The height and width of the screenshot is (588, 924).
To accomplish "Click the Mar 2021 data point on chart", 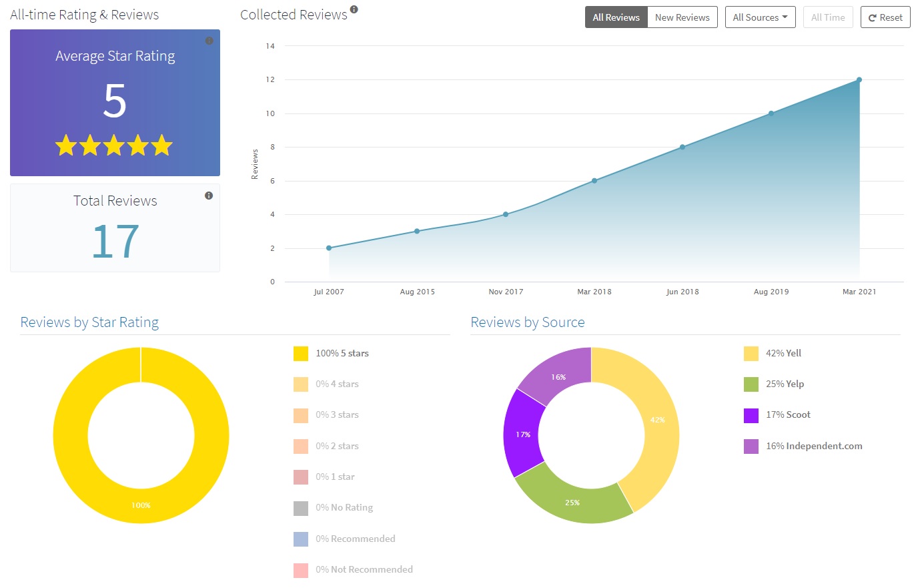I will click(x=859, y=80).
